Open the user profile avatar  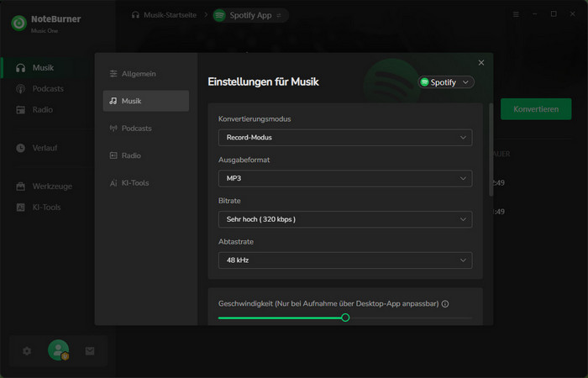58,350
